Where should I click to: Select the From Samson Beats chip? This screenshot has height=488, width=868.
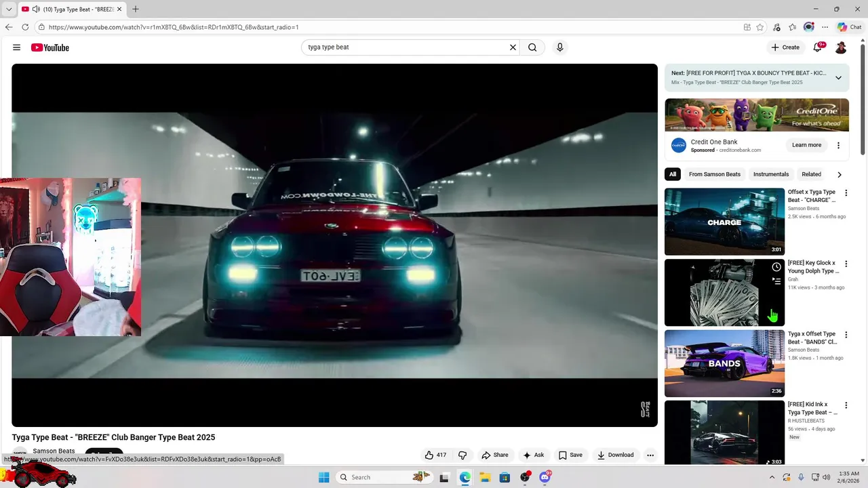coord(714,174)
